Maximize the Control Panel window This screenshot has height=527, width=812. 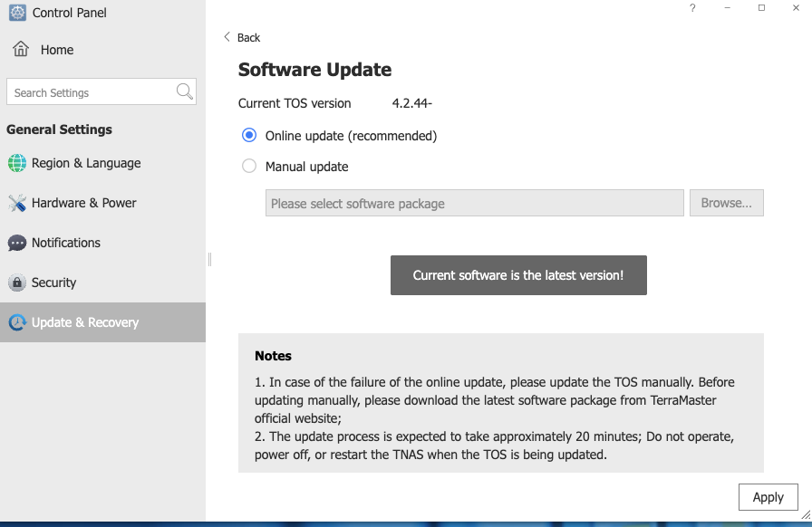[761, 8]
